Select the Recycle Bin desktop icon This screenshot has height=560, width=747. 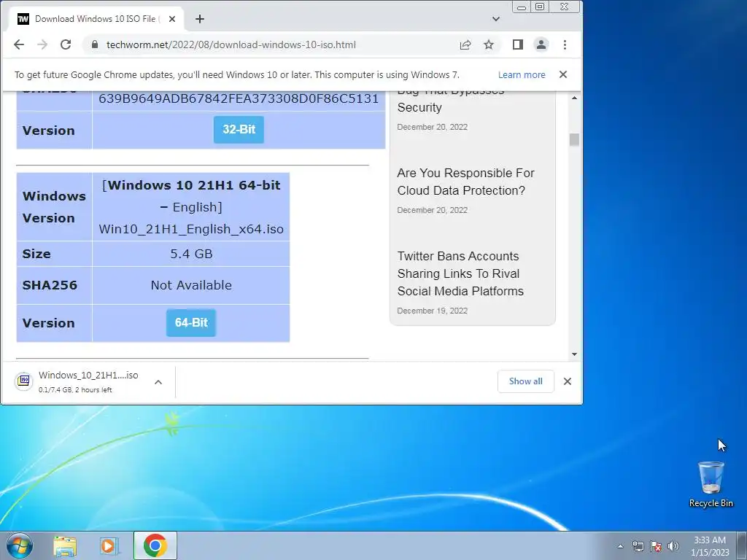pyautogui.click(x=711, y=484)
